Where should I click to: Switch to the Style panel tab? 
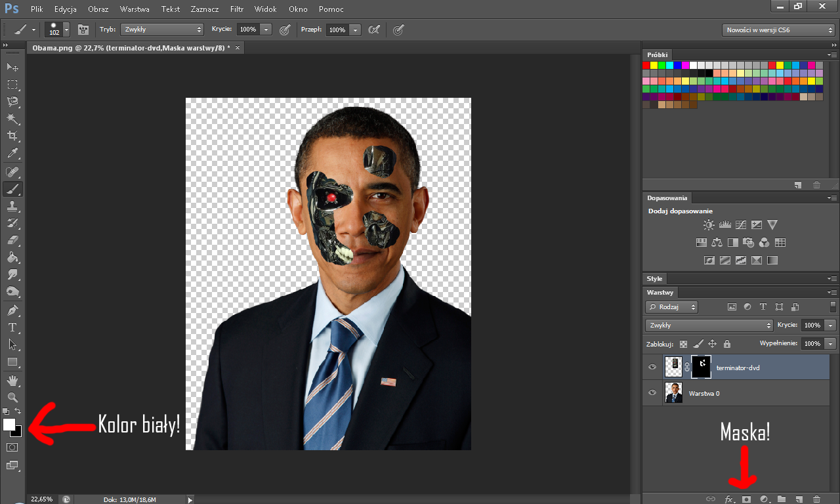655,278
